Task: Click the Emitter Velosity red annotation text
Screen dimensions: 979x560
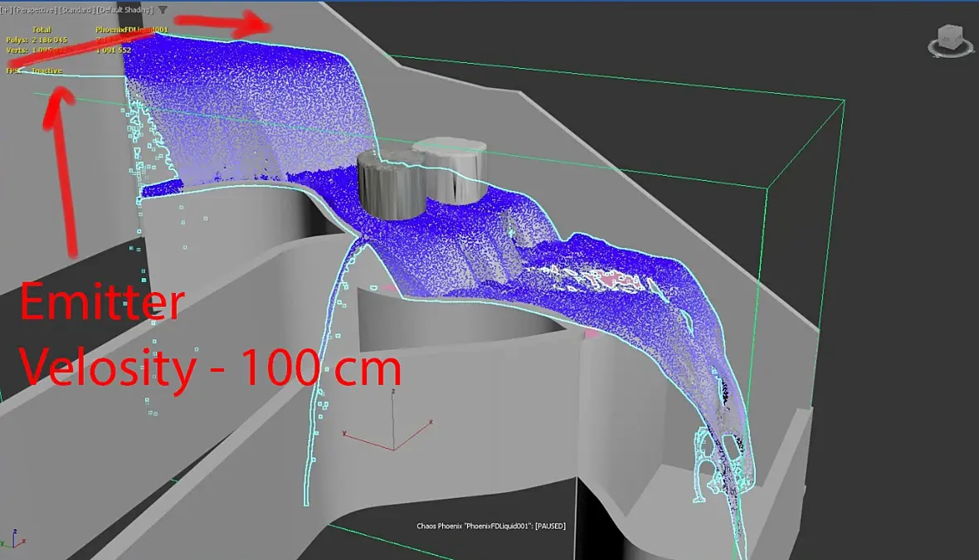Action: coord(210,334)
